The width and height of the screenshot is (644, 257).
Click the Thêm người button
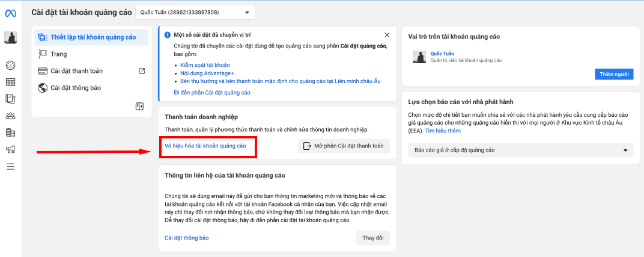click(x=614, y=74)
